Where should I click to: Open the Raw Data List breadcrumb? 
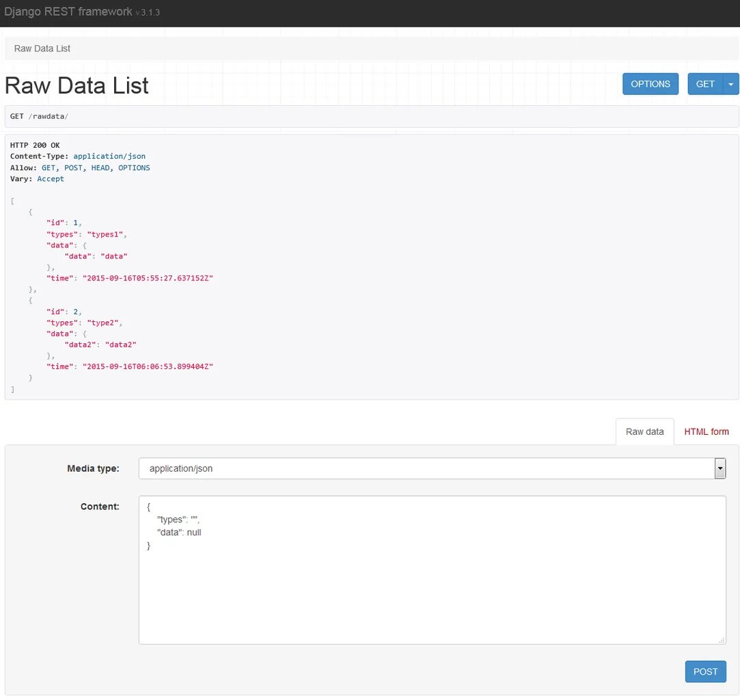tap(42, 49)
